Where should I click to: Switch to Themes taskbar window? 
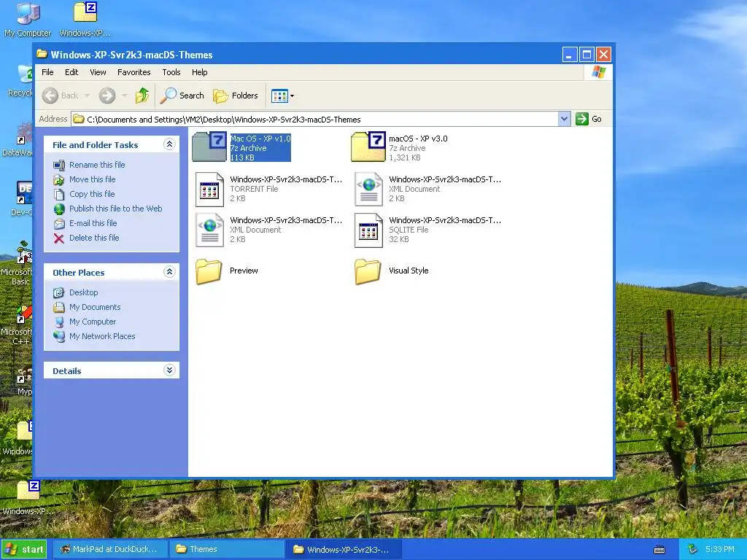(227, 549)
